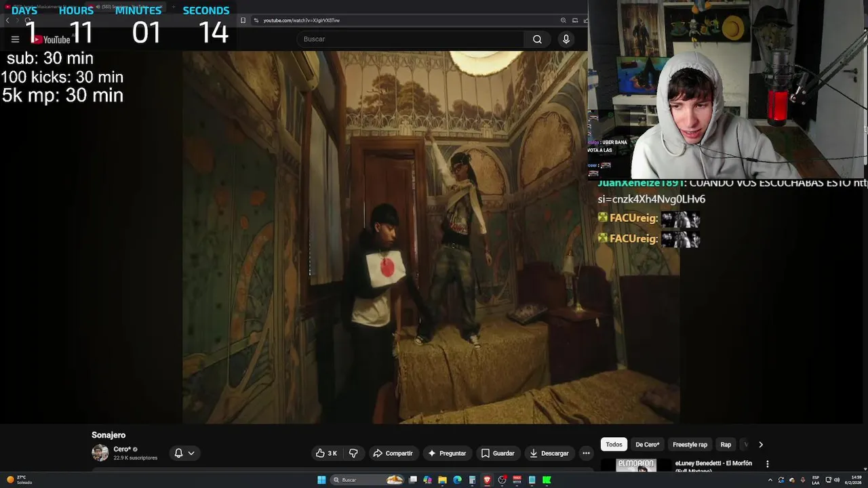Open the Cero* channel name link
868x488 pixels.
[122, 449]
